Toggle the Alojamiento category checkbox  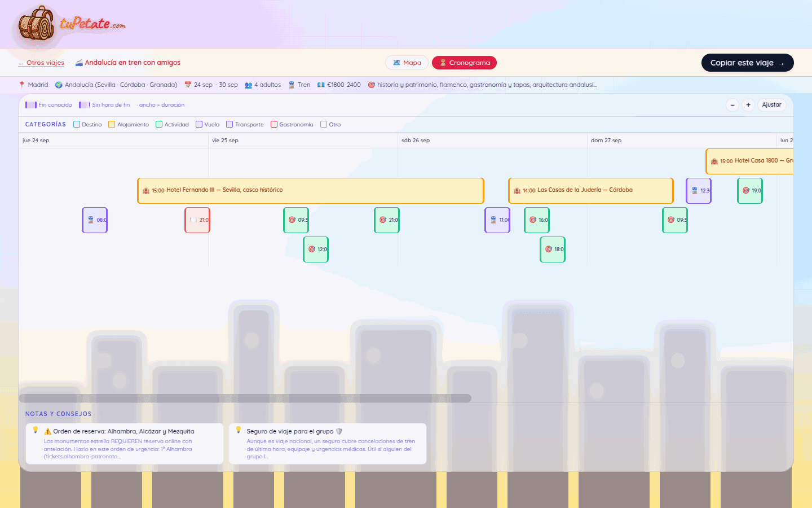point(112,124)
